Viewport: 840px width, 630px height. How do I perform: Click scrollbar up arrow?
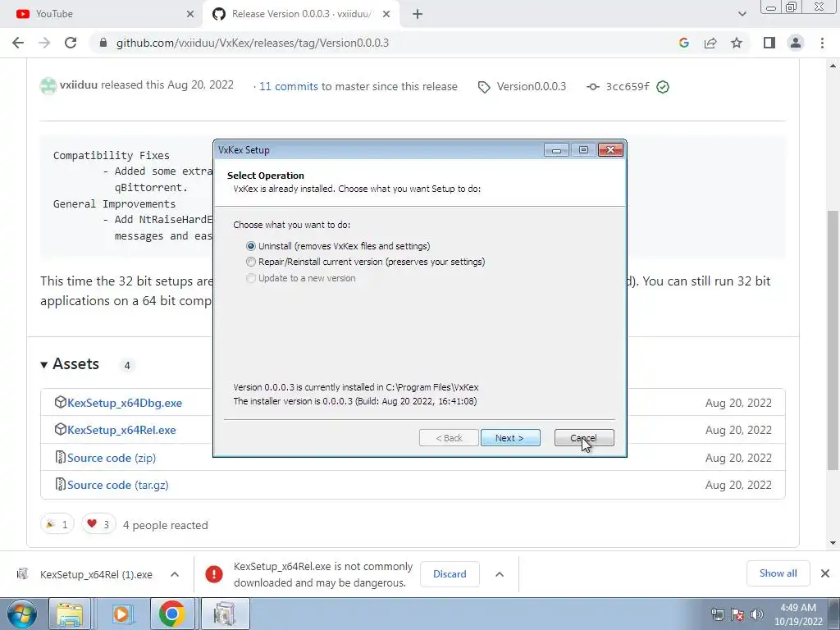click(x=833, y=66)
